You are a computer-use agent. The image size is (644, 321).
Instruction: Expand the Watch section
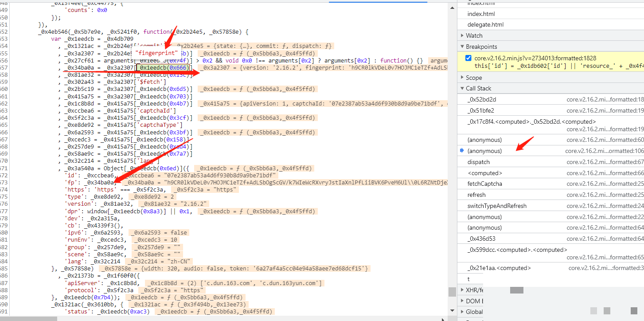point(474,35)
